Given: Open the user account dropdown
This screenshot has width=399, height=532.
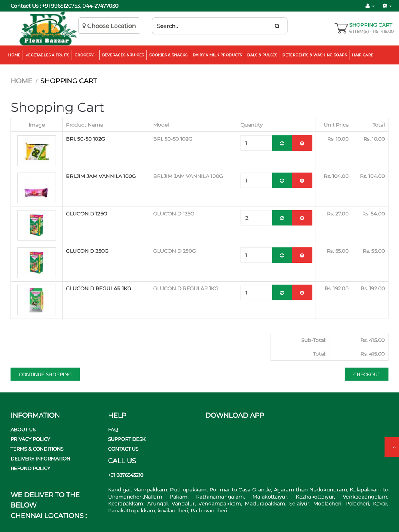Looking at the screenshot, I should coord(370,6).
